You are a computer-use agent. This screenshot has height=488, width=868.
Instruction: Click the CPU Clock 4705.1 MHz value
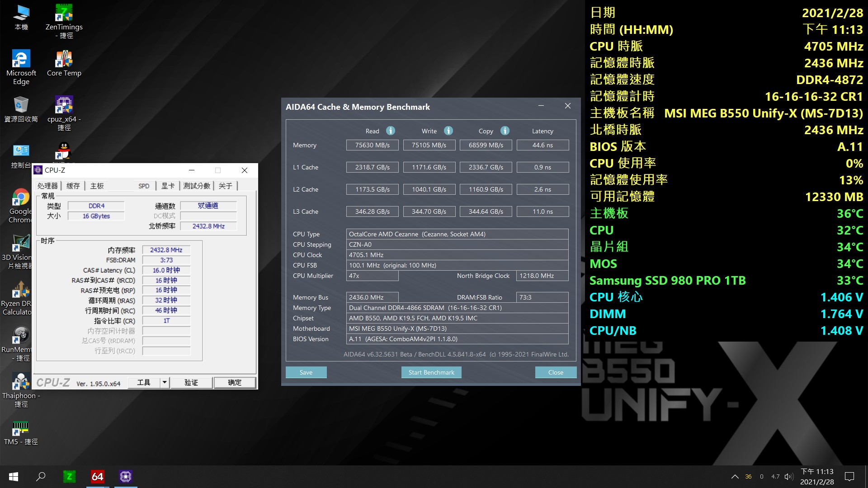(x=457, y=255)
